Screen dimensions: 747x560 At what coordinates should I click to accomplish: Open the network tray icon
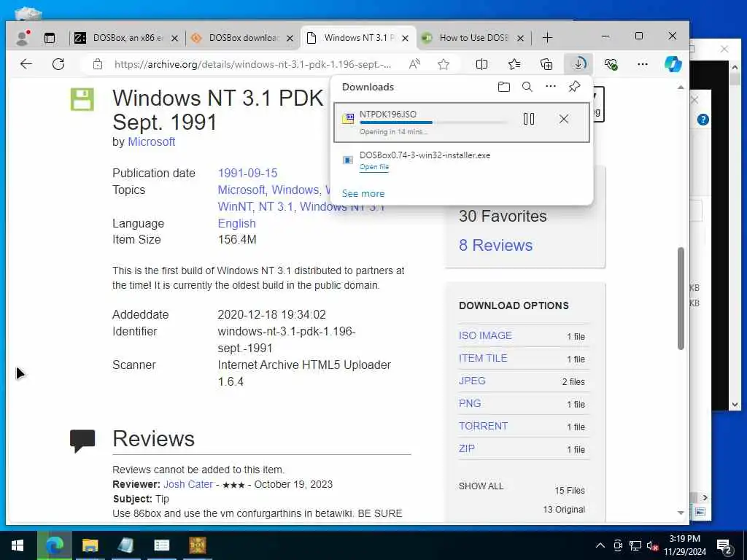(635, 545)
